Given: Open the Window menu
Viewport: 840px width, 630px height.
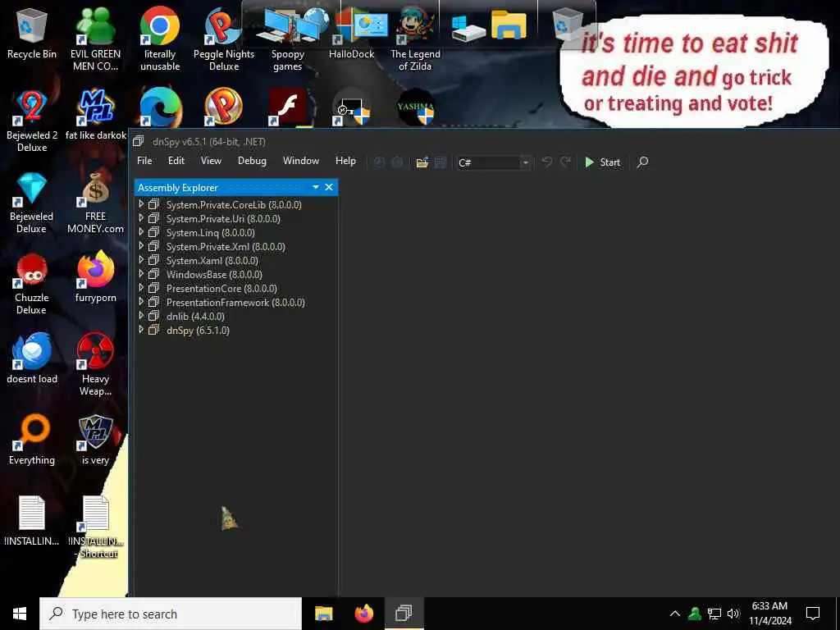Looking at the screenshot, I should pos(300,161).
